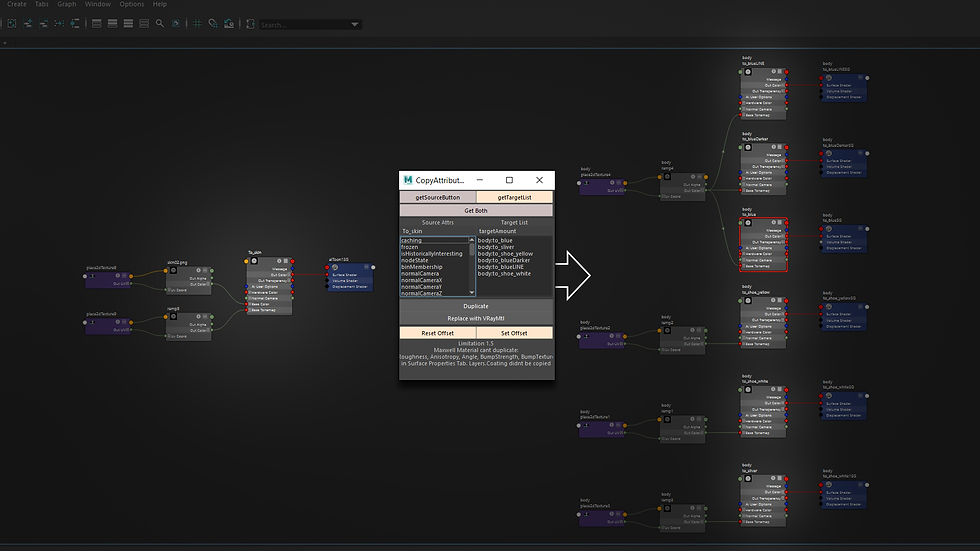980x551 pixels.
Task: Open the Options menu
Action: click(x=132, y=4)
